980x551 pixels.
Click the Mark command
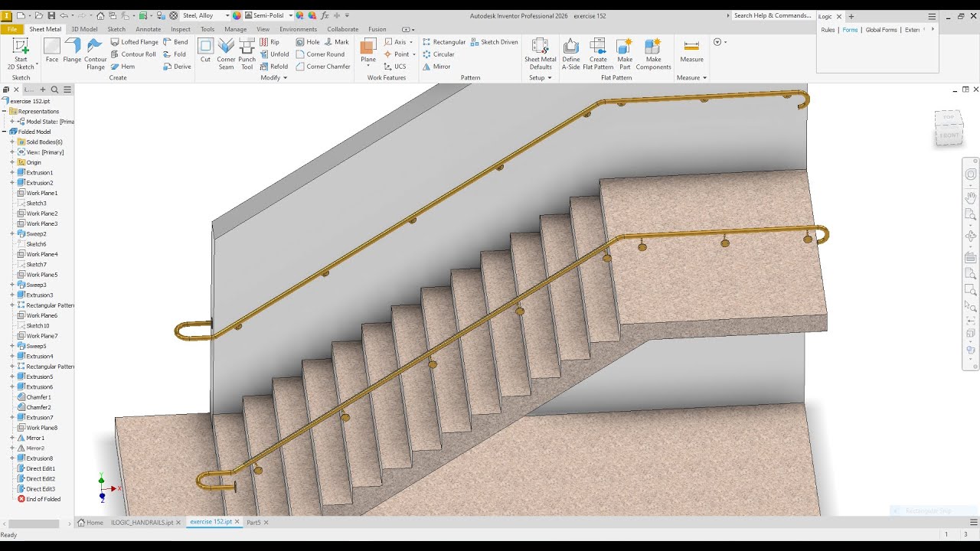coord(335,42)
